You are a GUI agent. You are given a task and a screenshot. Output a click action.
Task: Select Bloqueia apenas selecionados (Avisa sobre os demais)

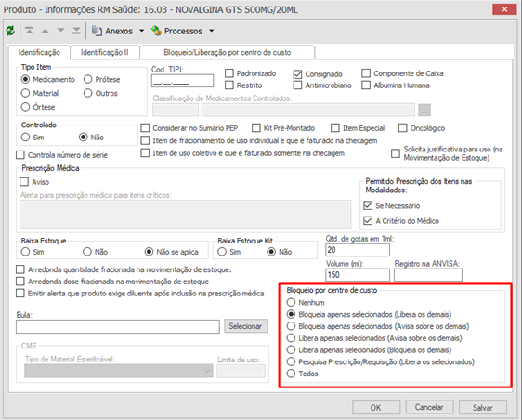pyautogui.click(x=291, y=326)
